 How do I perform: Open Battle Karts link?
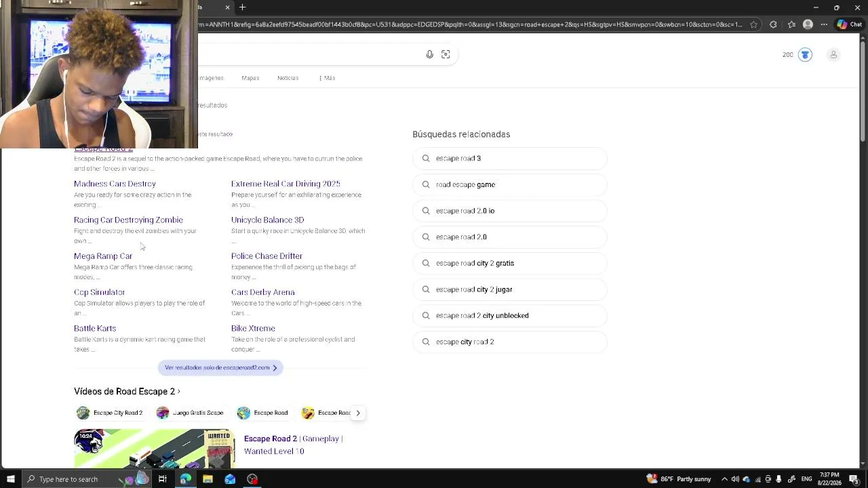95,328
